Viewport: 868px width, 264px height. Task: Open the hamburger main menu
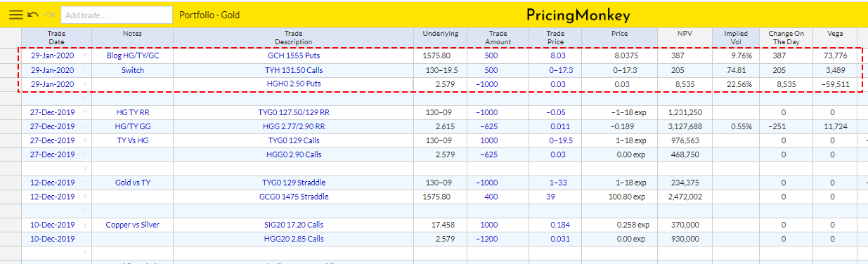[x=15, y=15]
